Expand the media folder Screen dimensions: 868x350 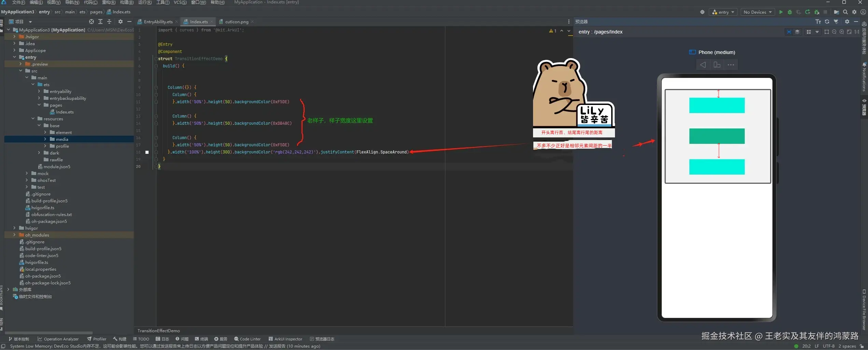(x=45, y=139)
